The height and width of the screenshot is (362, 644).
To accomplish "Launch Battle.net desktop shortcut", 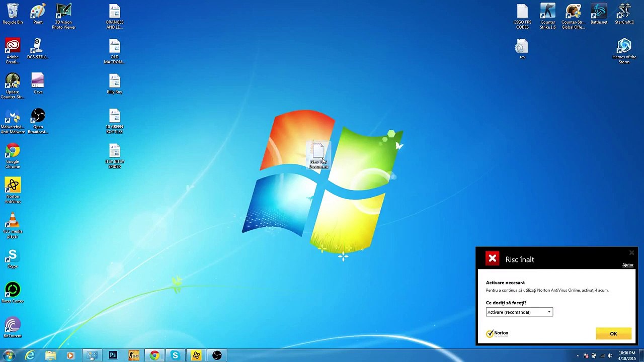I will 599,15.
